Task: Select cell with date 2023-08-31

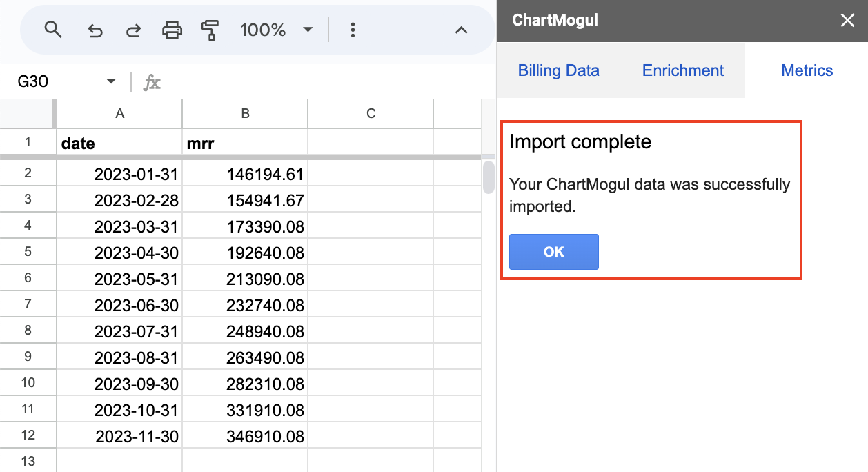Action: click(x=119, y=357)
